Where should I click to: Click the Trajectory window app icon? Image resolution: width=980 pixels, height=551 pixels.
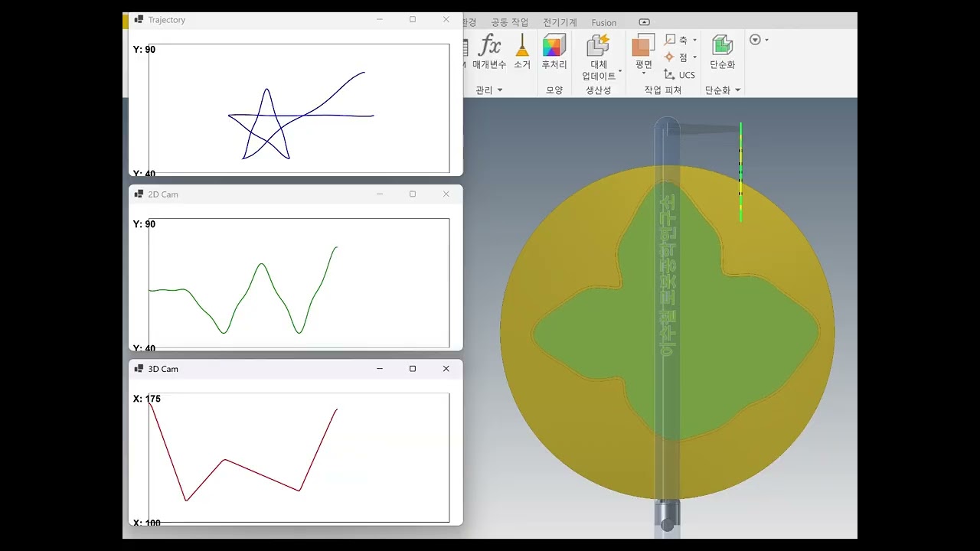[x=139, y=20]
